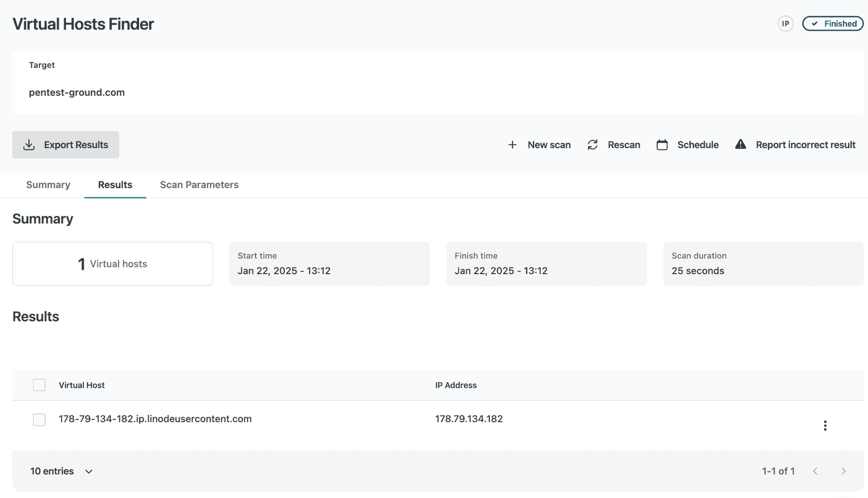Click the 1 Virtual hosts summary card

click(112, 264)
